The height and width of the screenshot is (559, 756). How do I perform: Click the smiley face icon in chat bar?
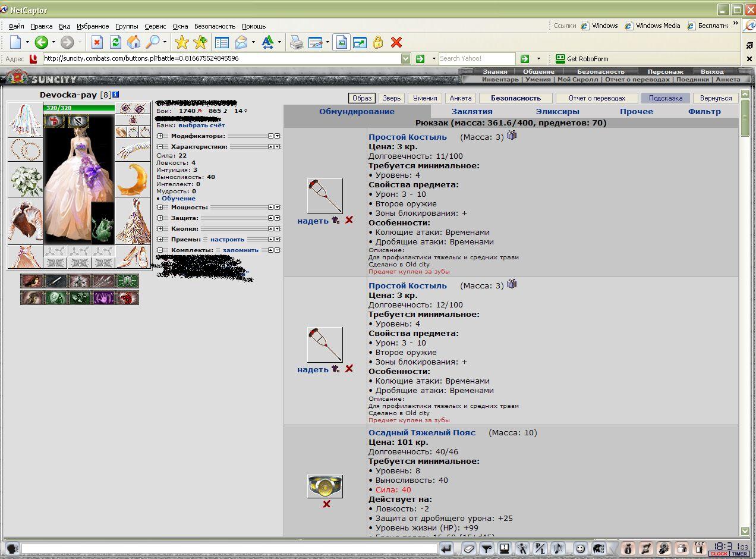point(581,548)
